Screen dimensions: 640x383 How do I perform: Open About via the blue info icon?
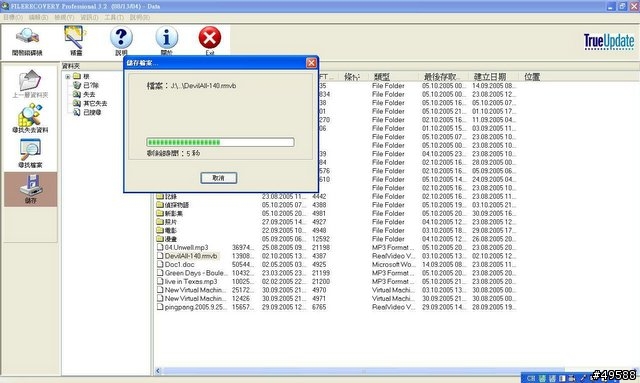click(167, 41)
